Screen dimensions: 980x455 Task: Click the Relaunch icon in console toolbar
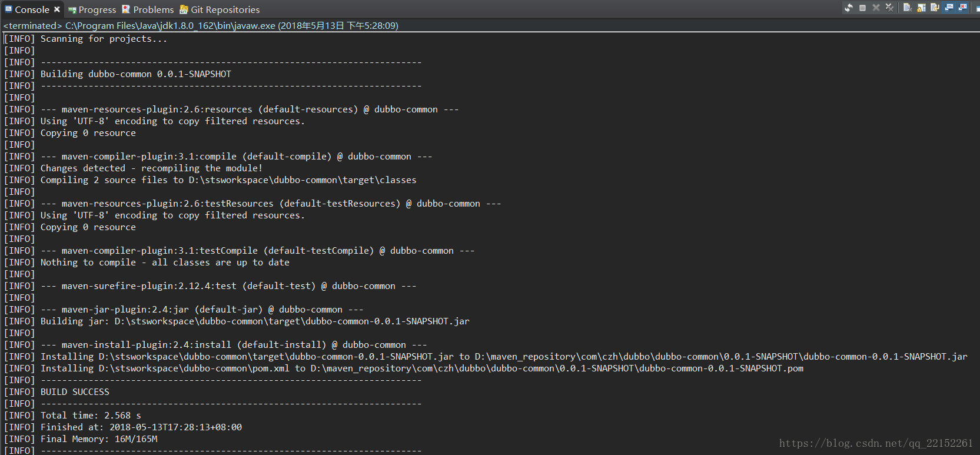click(849, 8)
